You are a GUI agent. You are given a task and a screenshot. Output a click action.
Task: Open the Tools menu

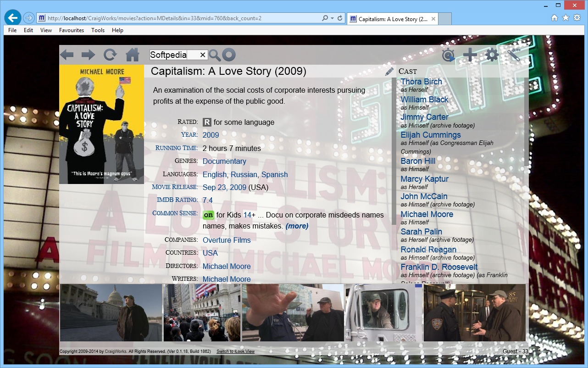point(98,30)
